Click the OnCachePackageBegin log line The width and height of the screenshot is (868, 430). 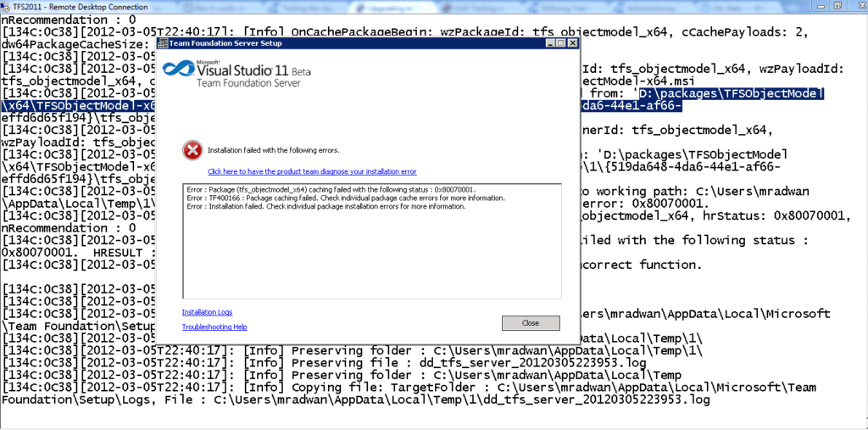point(404,31)
